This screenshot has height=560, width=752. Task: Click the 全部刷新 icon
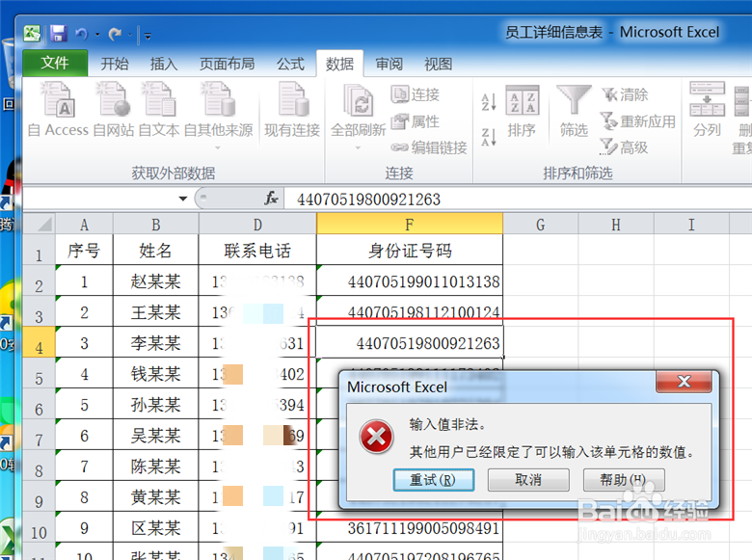359,101
